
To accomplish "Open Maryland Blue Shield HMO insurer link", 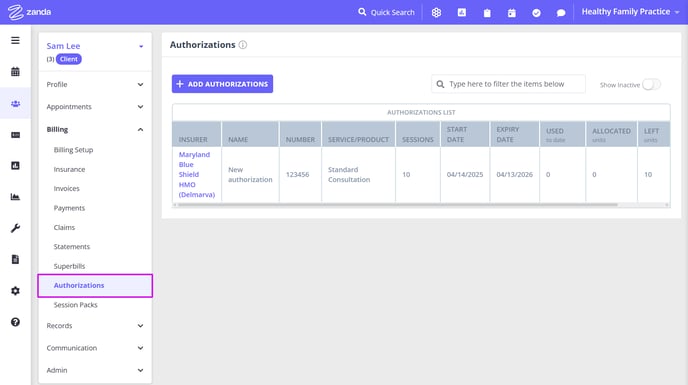I will pyautogui.click(x=197, y=174).
